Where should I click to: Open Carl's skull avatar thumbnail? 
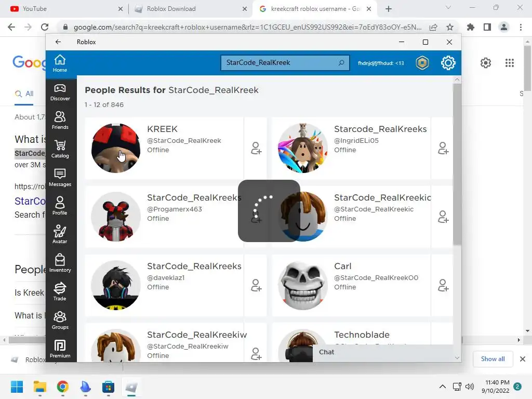[x=303, y=285]
